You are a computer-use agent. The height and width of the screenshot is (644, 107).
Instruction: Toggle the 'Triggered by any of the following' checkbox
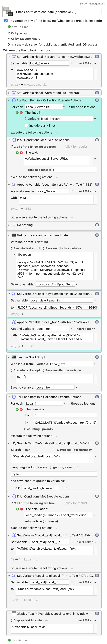(6, 21)
